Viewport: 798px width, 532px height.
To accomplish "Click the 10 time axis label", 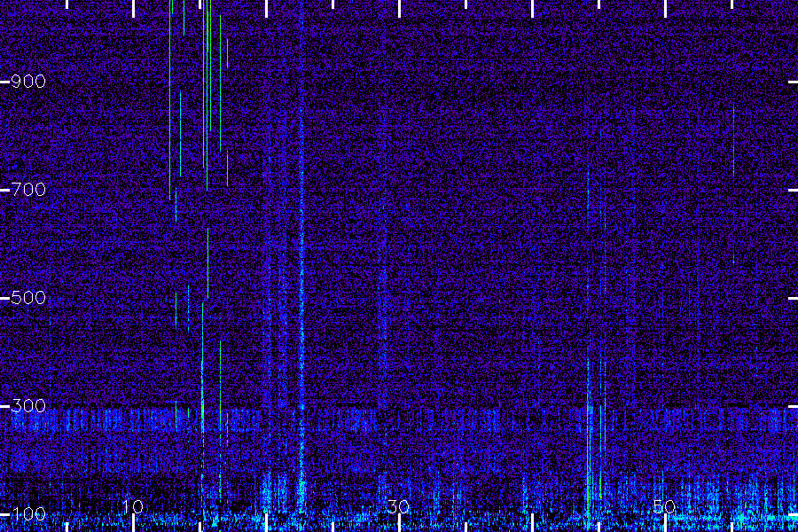I will click(x=133, y=506).
